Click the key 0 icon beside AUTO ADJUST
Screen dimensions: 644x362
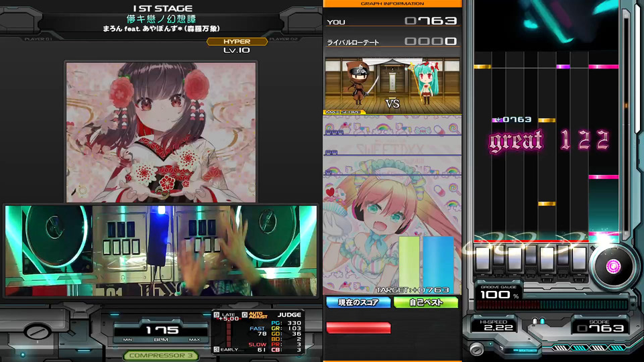pyautogui.click(x=244, y=315)
